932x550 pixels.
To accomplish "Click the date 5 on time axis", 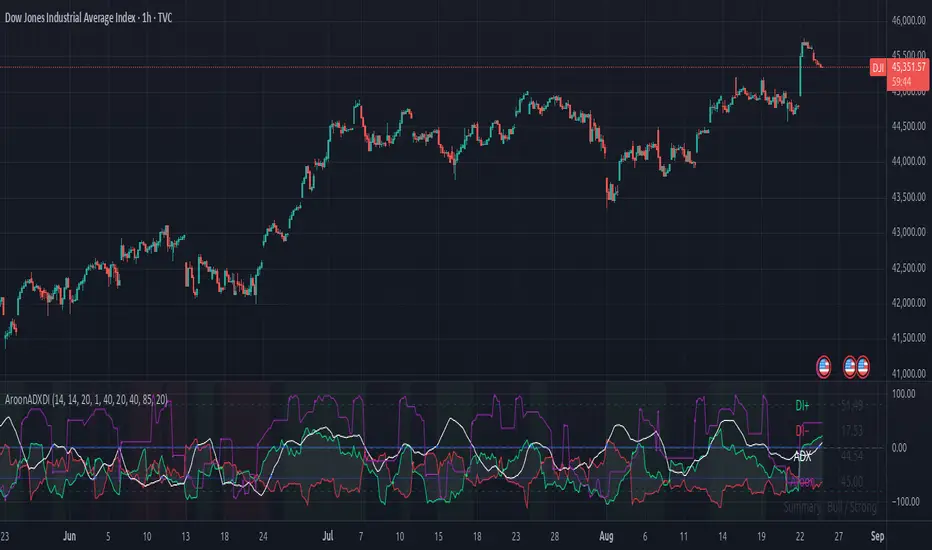I will point(108,536).
